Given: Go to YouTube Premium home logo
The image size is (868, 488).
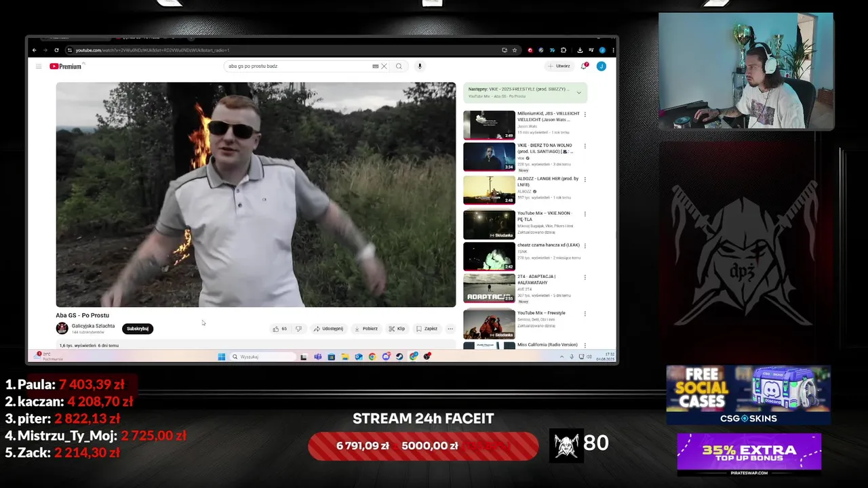Looking at the screenshot, I should point(66,66).
